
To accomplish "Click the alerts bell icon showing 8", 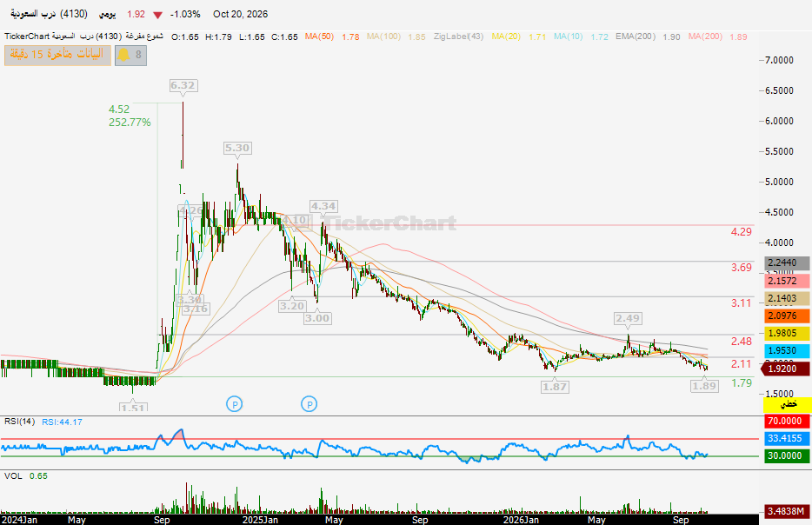I will [x=130, y=56].
